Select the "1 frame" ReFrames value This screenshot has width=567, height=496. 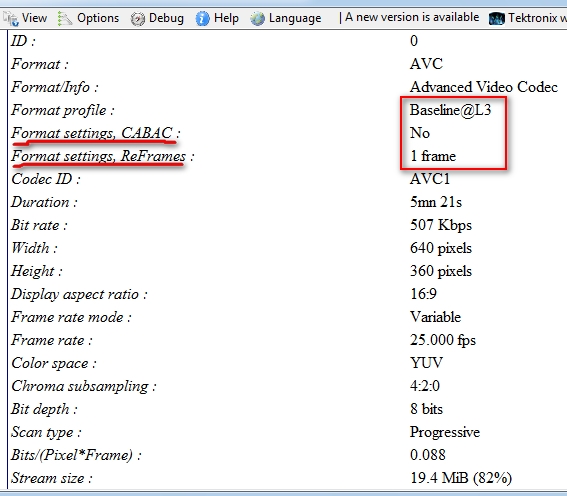(x=433, y=156)
